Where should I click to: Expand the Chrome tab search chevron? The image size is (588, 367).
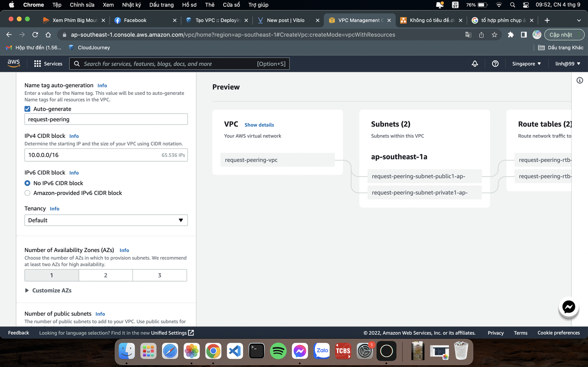579,20
